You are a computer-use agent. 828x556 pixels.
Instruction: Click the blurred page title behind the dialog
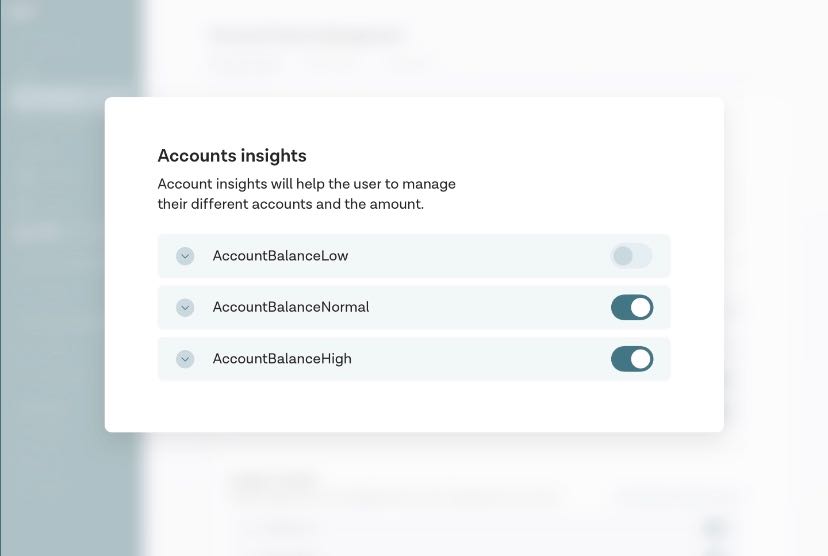[308, 36]
